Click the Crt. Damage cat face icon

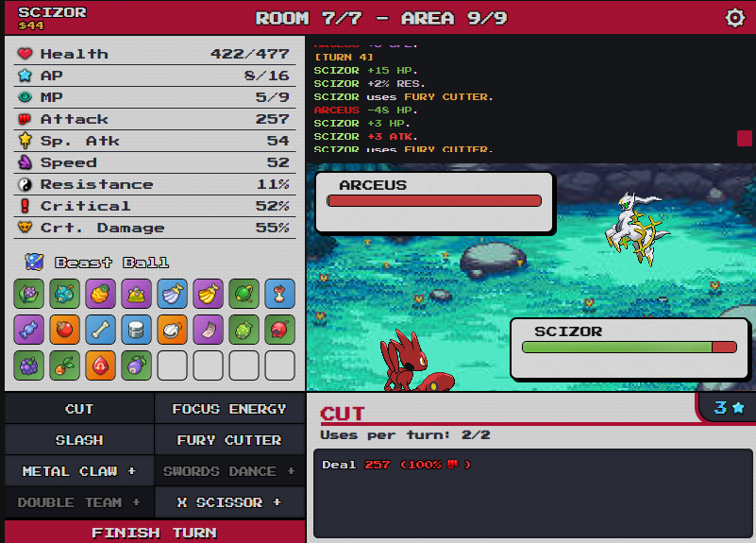pos(25,228)
